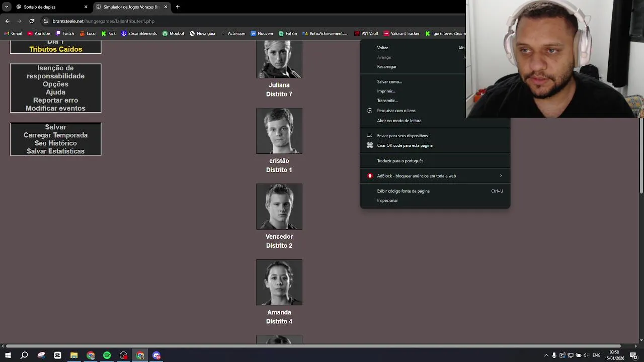
Task: Click the horizontal scrollbar at page bottom
Action: [312, 346]
